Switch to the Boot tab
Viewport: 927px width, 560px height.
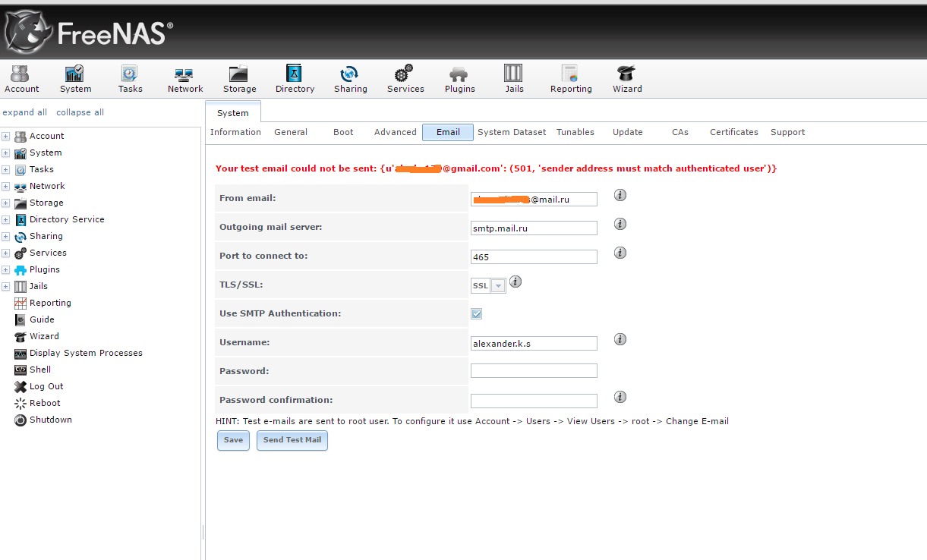point(343,132)
